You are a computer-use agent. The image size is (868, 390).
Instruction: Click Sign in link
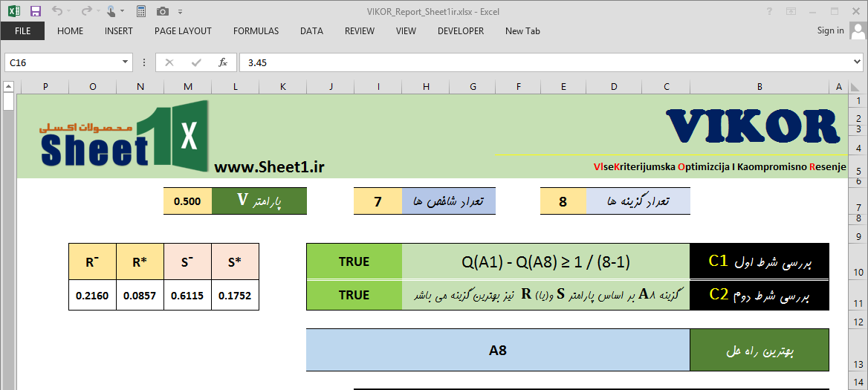(830, 30)
